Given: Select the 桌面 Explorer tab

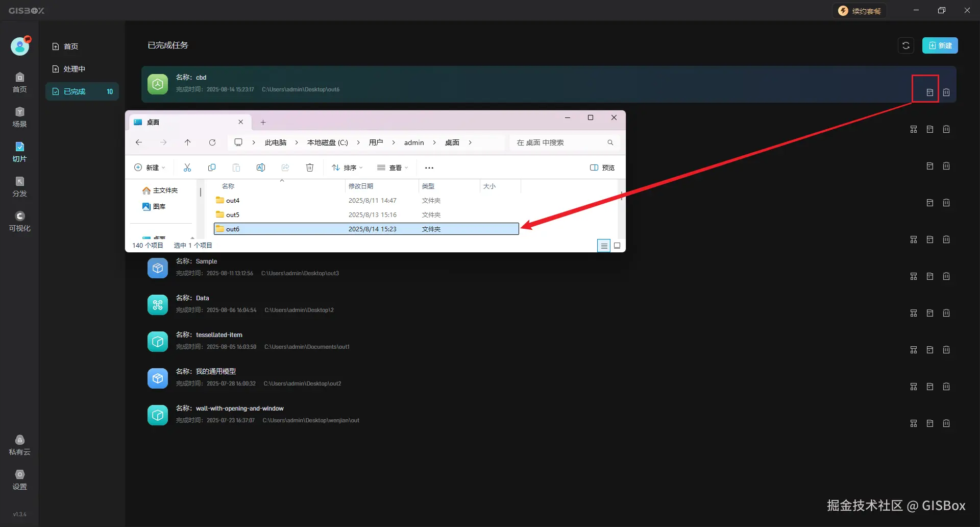Looking at the screenshot, I should pos(189,122).
